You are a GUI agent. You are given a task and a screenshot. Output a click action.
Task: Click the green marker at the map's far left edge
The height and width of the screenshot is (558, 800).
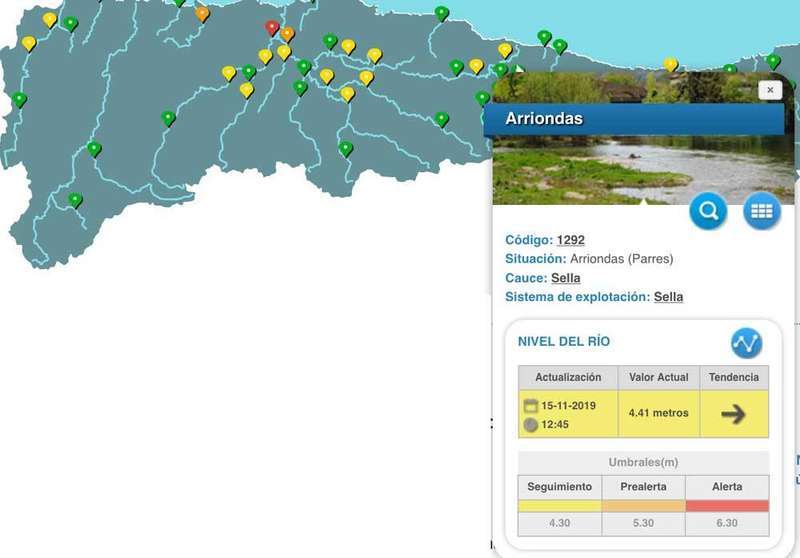(x=19, y=99)
